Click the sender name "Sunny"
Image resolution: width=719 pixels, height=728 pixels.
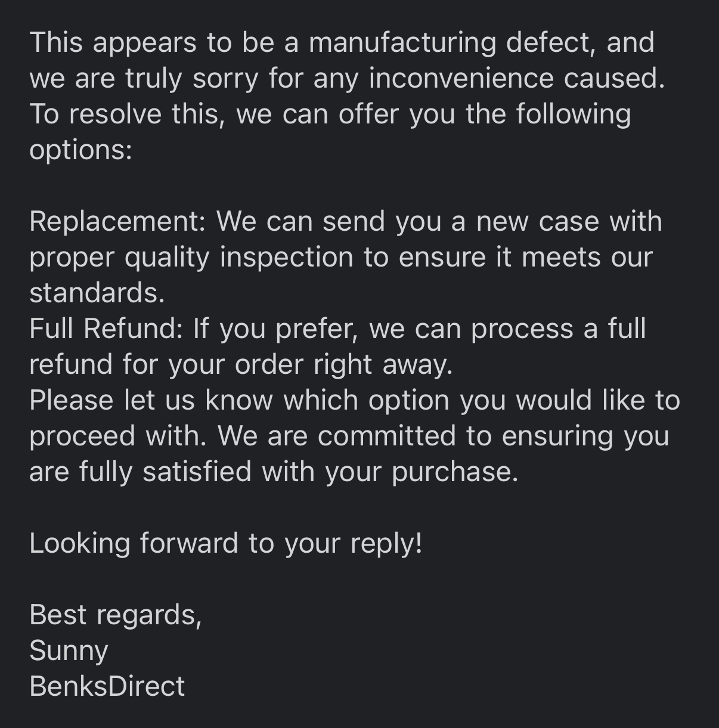click(69, 650)
